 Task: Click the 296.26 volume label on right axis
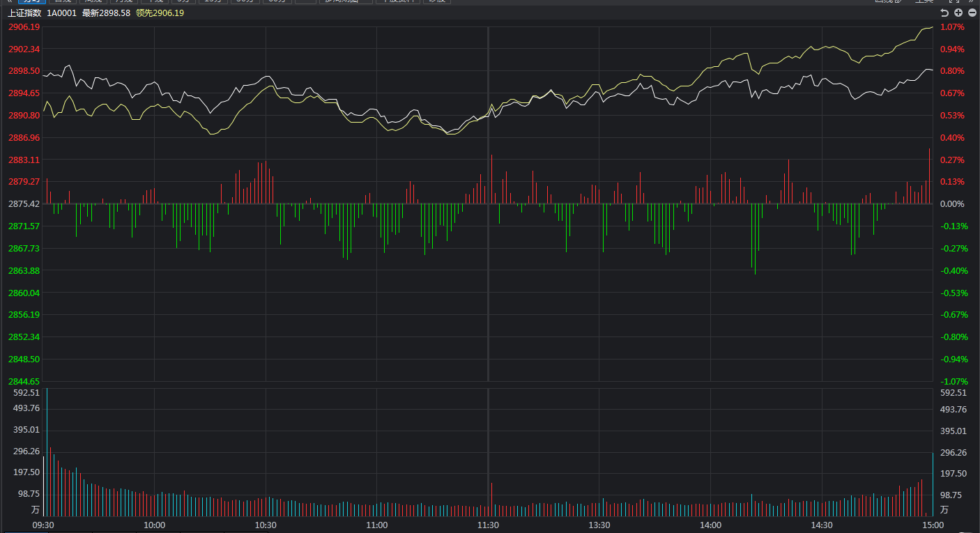(x=954, y=452)
